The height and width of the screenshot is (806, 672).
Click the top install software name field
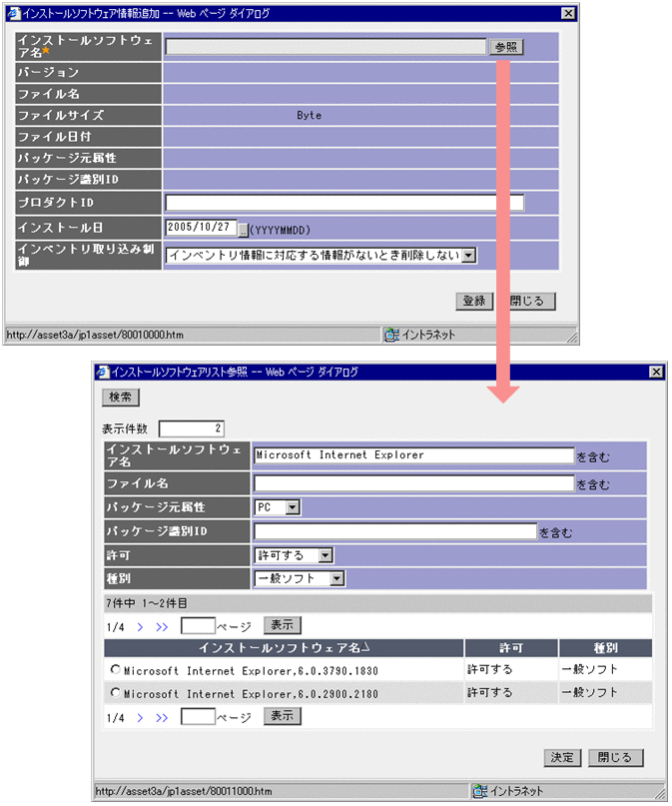click(326, 47)
